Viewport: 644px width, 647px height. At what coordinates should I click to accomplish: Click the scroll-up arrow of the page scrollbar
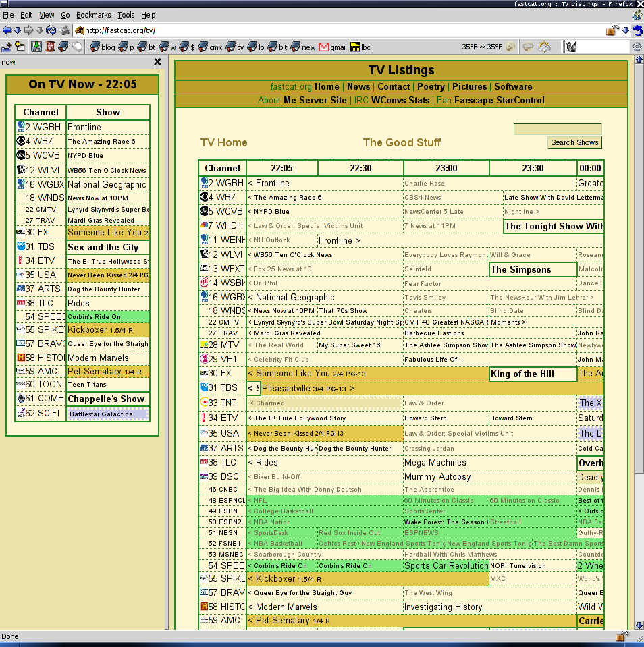639,60
